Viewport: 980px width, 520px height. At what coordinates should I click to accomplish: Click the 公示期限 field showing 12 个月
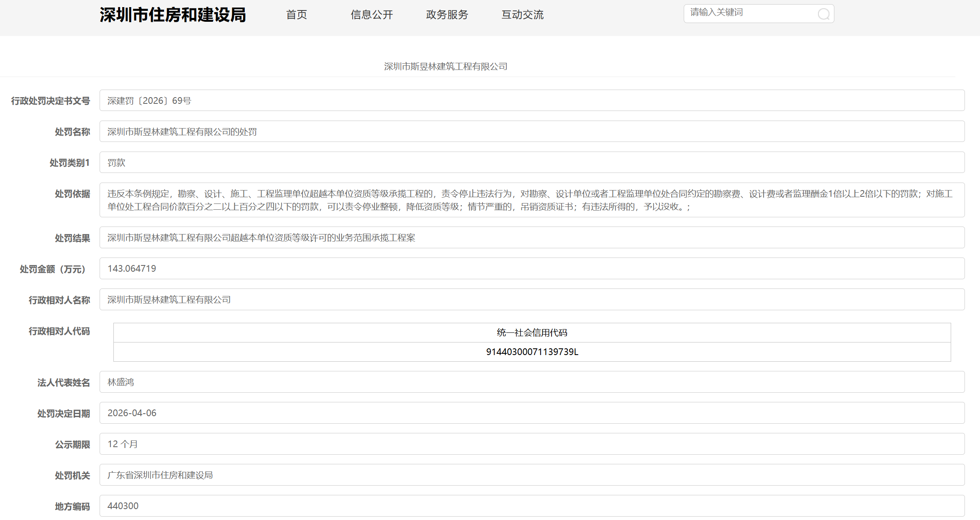tap(531, 444)
